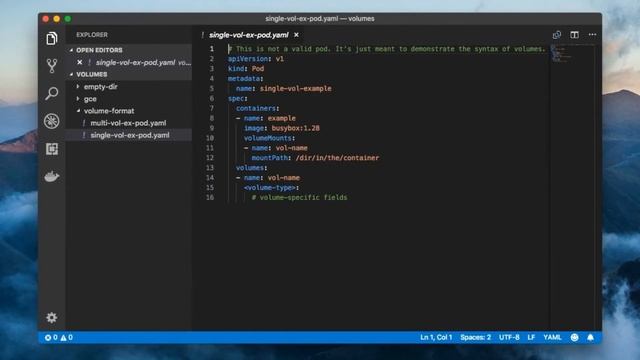This screenshot has height=360, width=640.
Task: Split the editor with the split icon
Action: point(574,35)
